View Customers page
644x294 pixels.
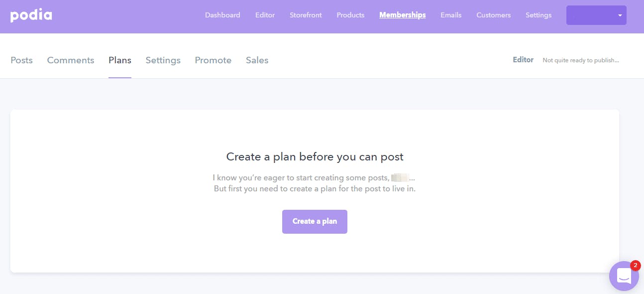tap(493, 15)
